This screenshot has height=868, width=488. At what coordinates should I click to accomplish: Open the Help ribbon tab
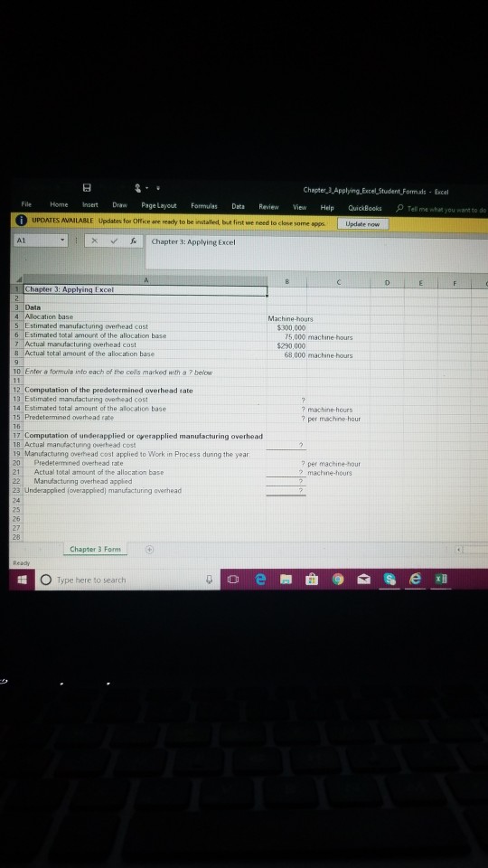(327, 208)
